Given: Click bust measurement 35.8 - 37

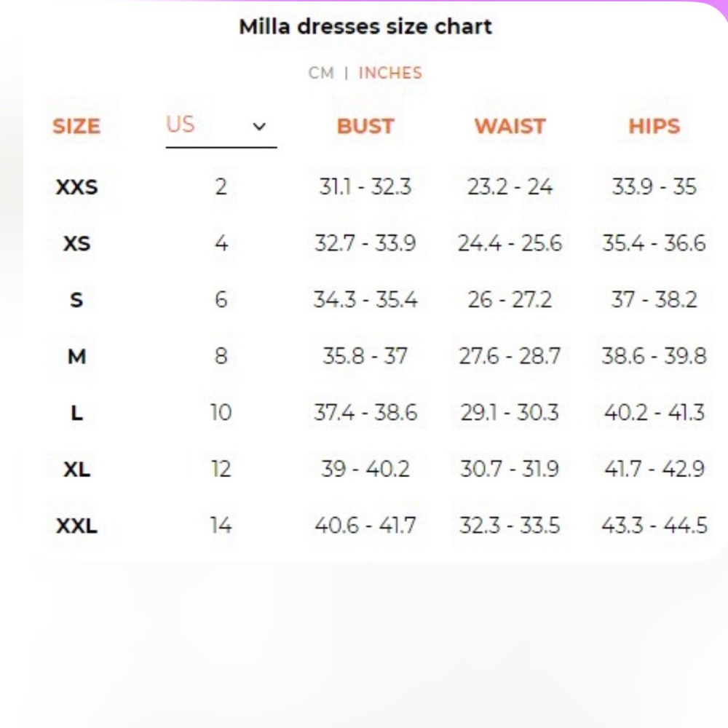Looking at the screenshot, I should coord(365,356).
